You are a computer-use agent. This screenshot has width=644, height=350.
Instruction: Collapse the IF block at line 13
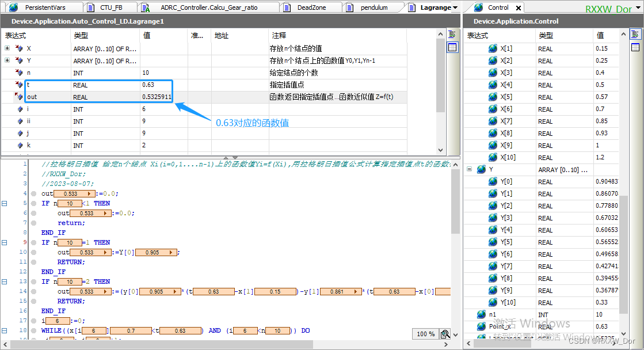click(4, 281)
